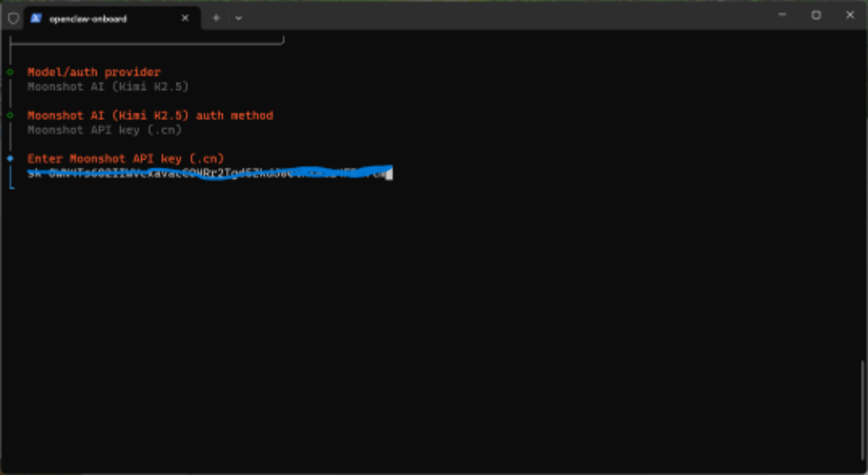Viewport: 868px width, 475px height.
Task: Close the Windows Terminal window
Action: 849,15
